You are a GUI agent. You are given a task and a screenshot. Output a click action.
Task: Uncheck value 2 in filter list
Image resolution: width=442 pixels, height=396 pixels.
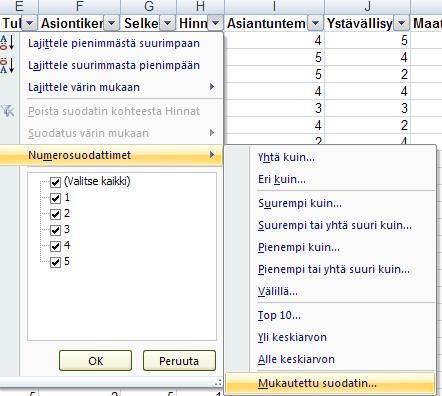tap(55, 214)
